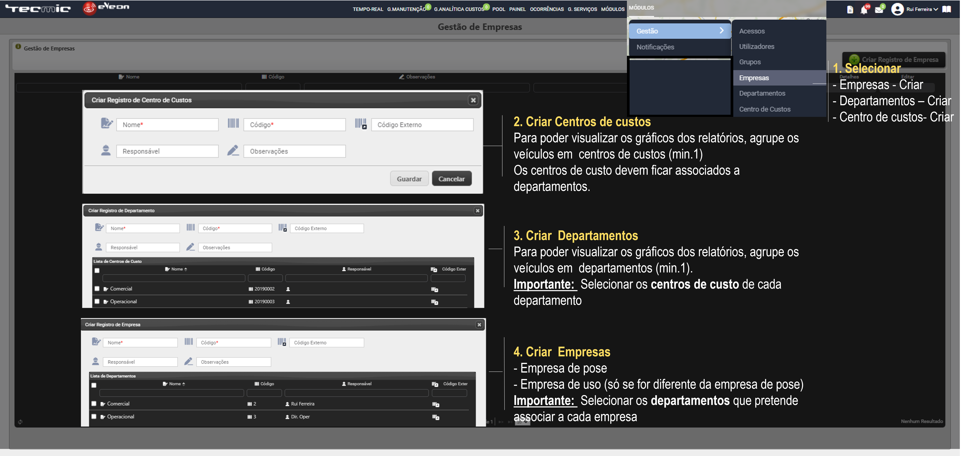
Task: Close the Criar Registro de Empresa dialog
Action: pos(479,325)
